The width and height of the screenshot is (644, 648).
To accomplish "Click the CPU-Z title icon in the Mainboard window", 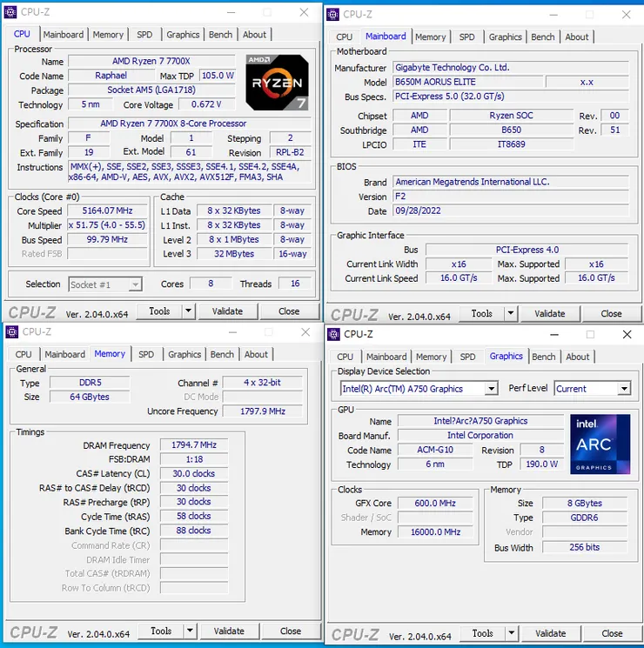I will coord(333,14).
